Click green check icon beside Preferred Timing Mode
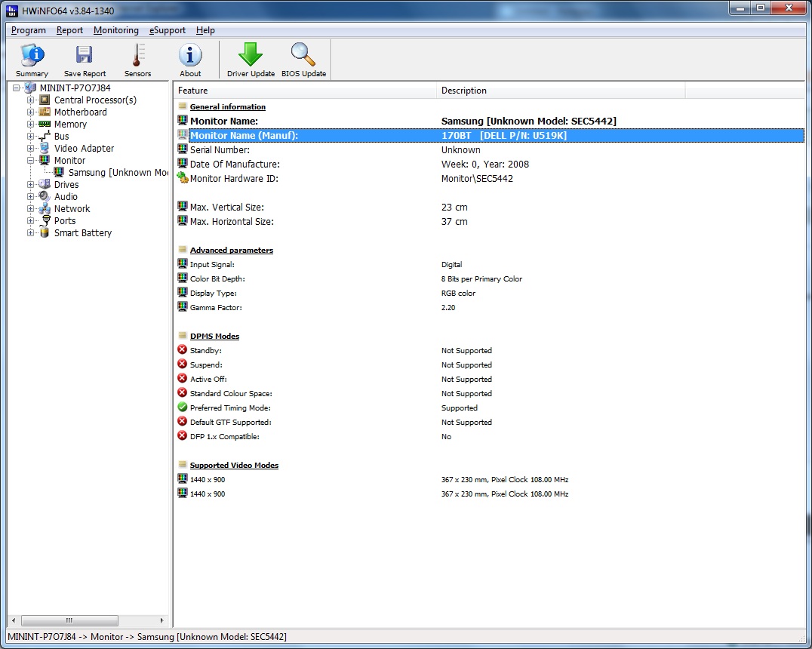This screenshot has width=812, height=649. pyautogui.click(x=183, y=407)
